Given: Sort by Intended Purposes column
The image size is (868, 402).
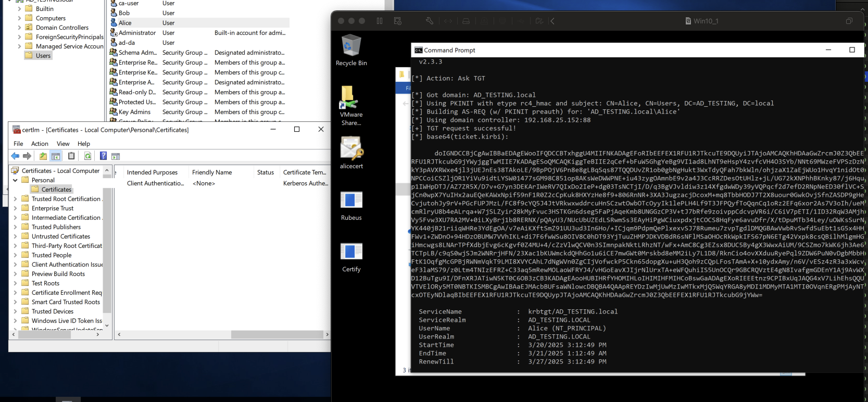Looking at the screenshot, I should [x=156, y=172].
